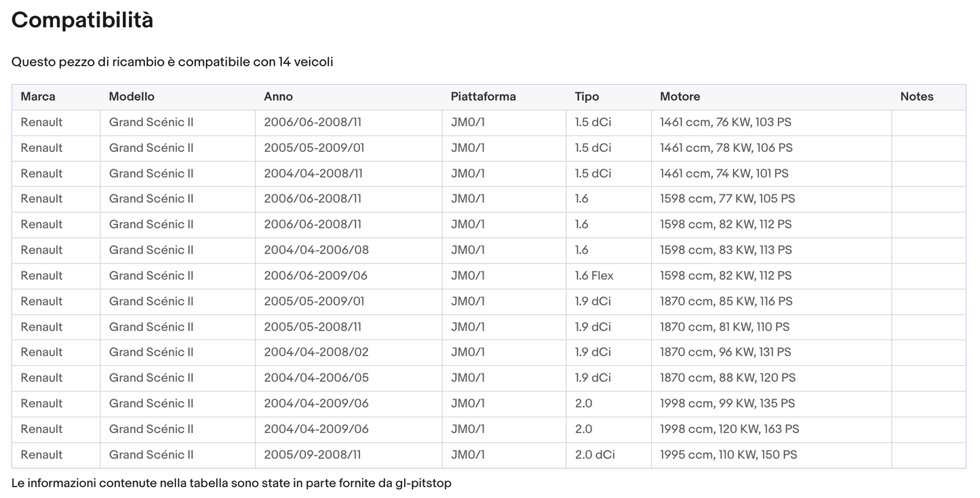The height and width of the screenshot is (498, 980).
Task: Click the Motore column header
Action: (x=680, y=97)
